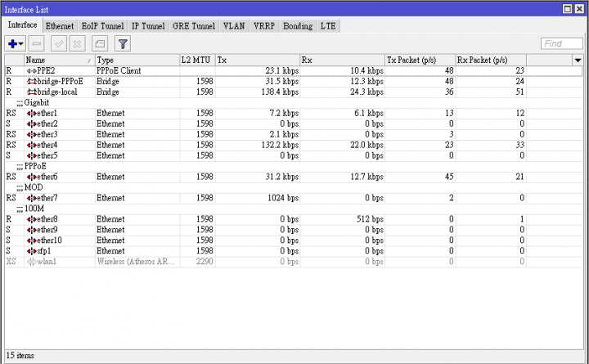
Task: Click the ether2 interface icon
Action: [x=32, y=124]
